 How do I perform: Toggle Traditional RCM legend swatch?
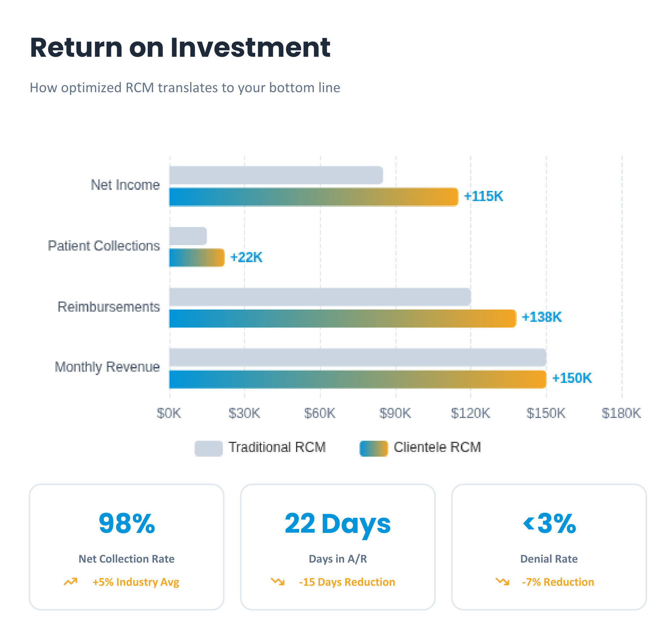click(x=208, y=448)
